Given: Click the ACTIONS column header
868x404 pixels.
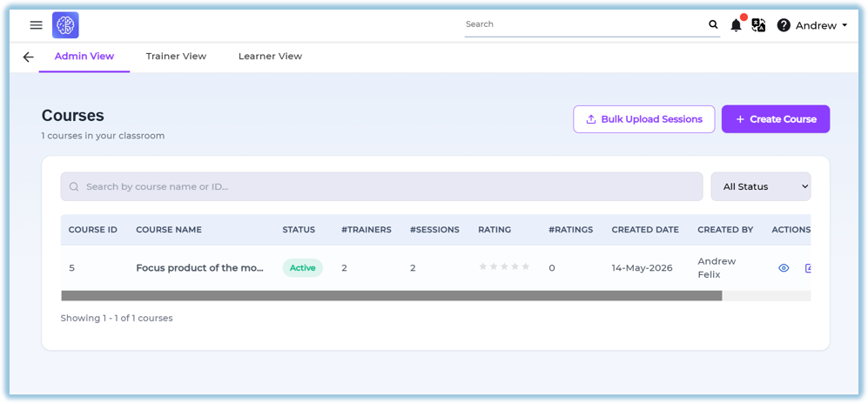Looking at the screenshot, I should click(791, 230).
